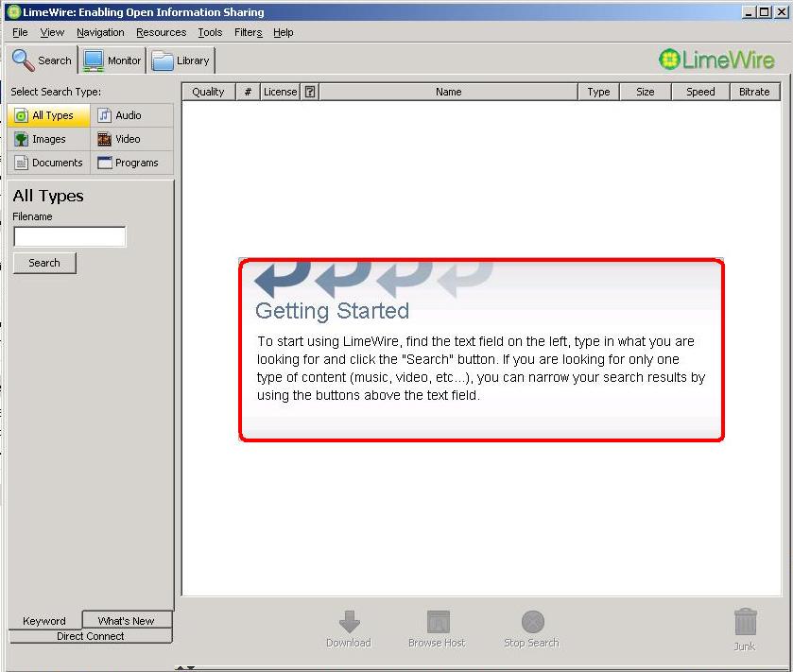Close the LimeWire window
The height and width of the screenshot is (672, 793).
(781, 11)
